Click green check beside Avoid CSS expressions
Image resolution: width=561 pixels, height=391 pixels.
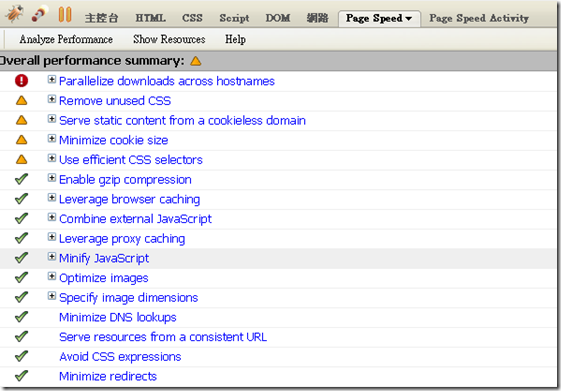(x=21, y=356)
